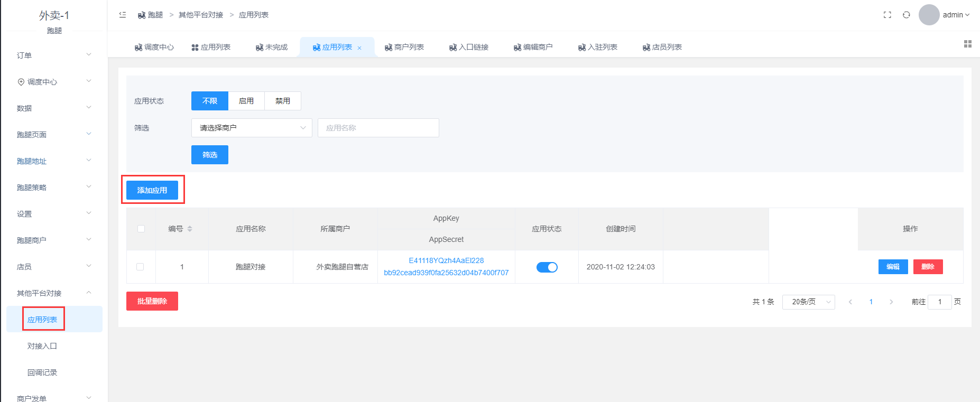The image size is (980, 402).
Task: Toggle the 应用状态 switch for 跑腿对接
Action: coord(547,267)
